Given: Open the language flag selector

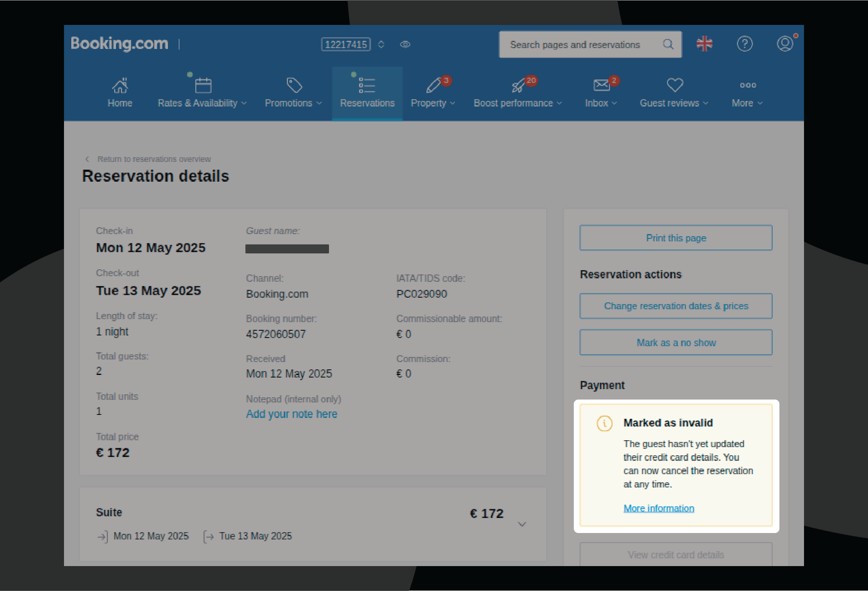Looking at the screenshot, I should (704, 44).
